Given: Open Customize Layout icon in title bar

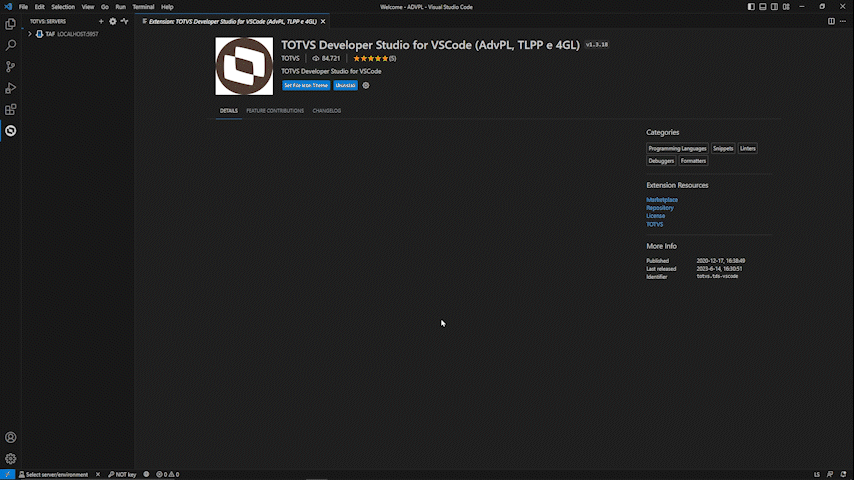Looking at the screenshot, I should click(786, 7).
